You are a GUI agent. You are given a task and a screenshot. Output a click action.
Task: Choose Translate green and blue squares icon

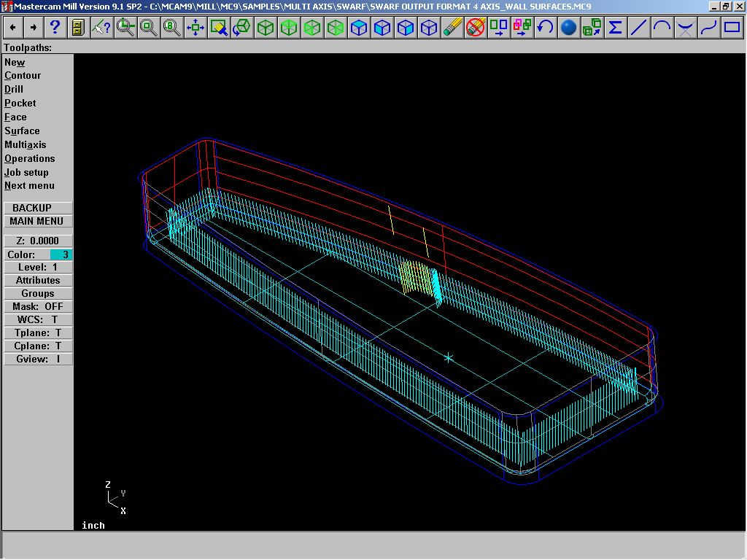(499, 28)
